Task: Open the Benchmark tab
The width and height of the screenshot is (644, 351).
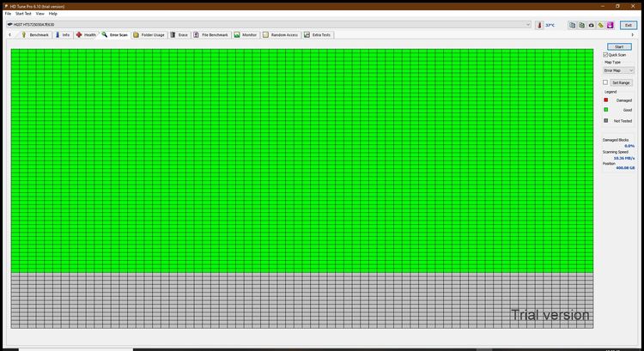Action: (x=35, y=35)
